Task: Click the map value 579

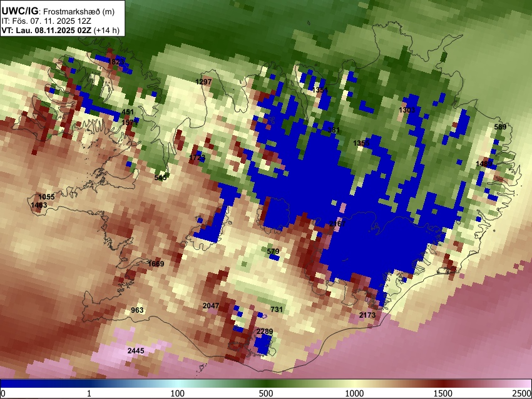Action: point(273,251)
